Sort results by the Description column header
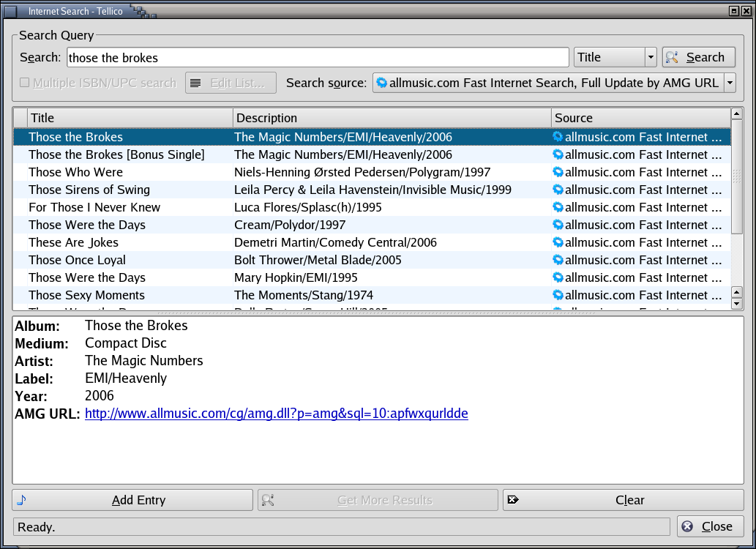The image size is (756, 549). click(x=392, y=118)
